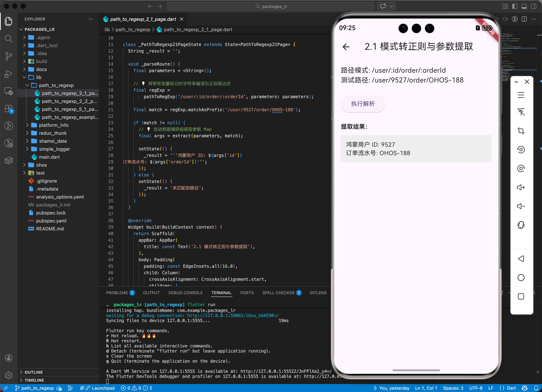The width and height of the screenshot is (542, 392).
Task: Toggle the bottom panel layout button
Action: (524, 6)
